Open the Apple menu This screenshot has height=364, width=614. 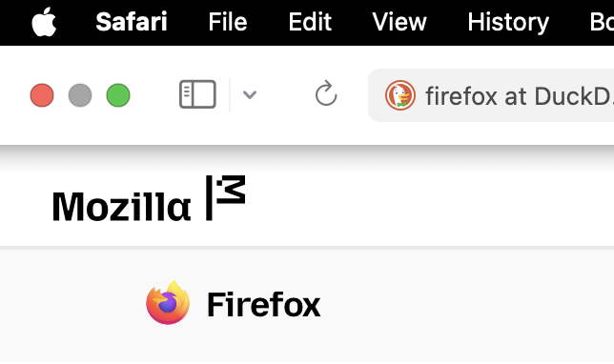[x=44, y=22]
